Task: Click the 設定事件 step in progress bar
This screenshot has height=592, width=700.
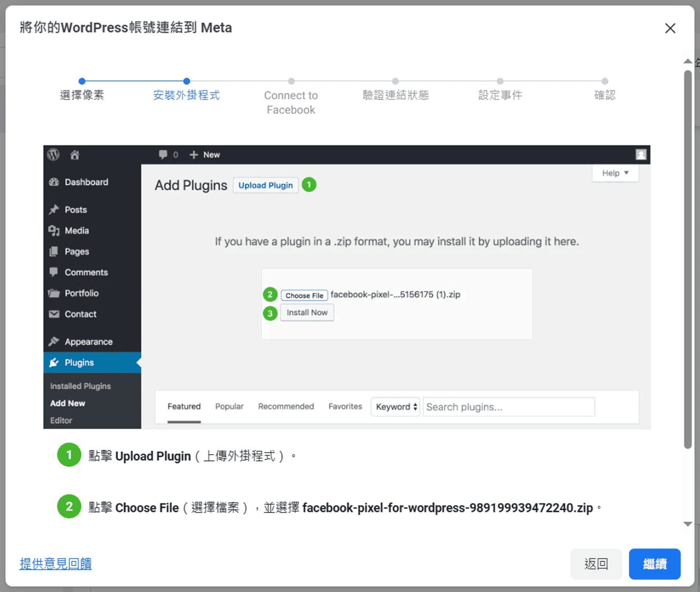Action: click(x=500, y=95)
